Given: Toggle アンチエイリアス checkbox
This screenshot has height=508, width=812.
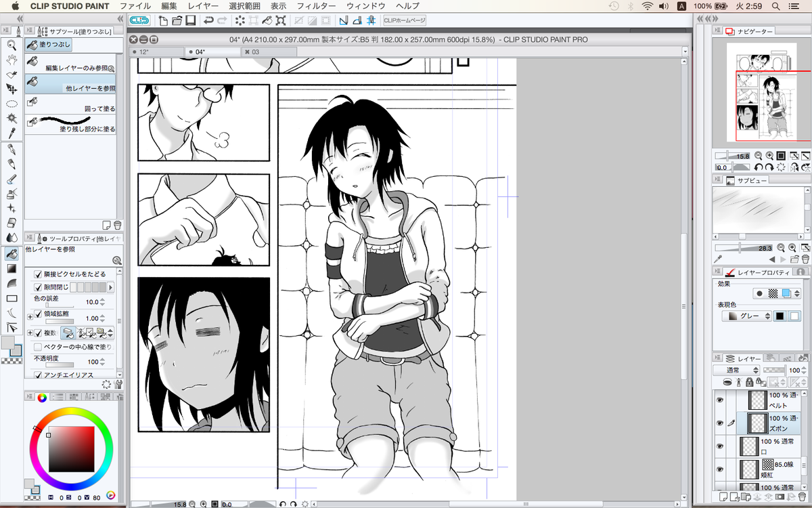Looking at the screenshot, I should tap(38, 375).
